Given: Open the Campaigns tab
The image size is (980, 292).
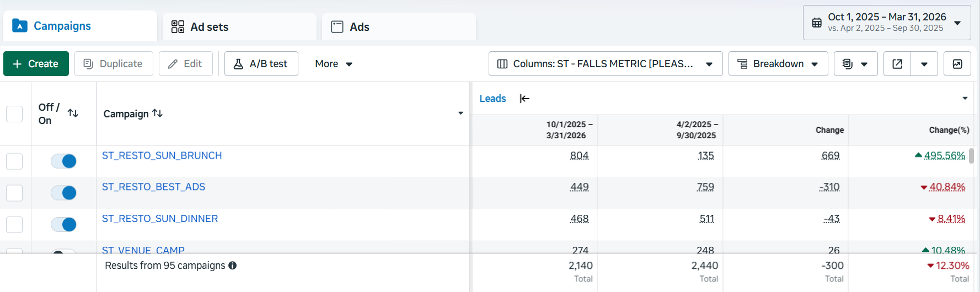Looking at the screenshot, I should 80,26.
